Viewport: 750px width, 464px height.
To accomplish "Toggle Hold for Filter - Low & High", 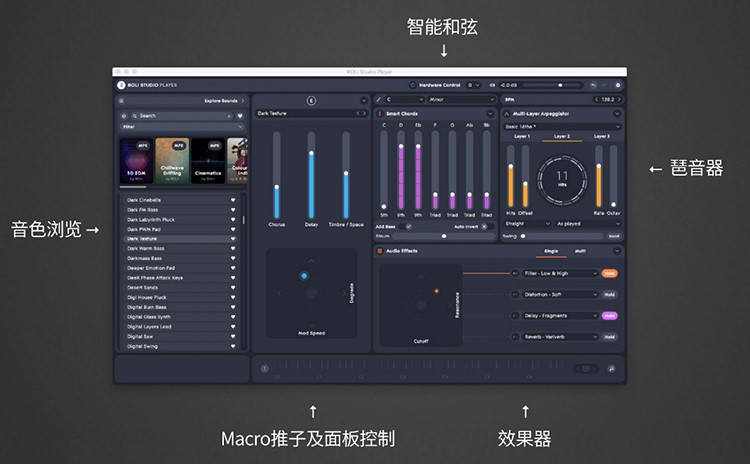I will pyautogui.click(x=609, y=272).
